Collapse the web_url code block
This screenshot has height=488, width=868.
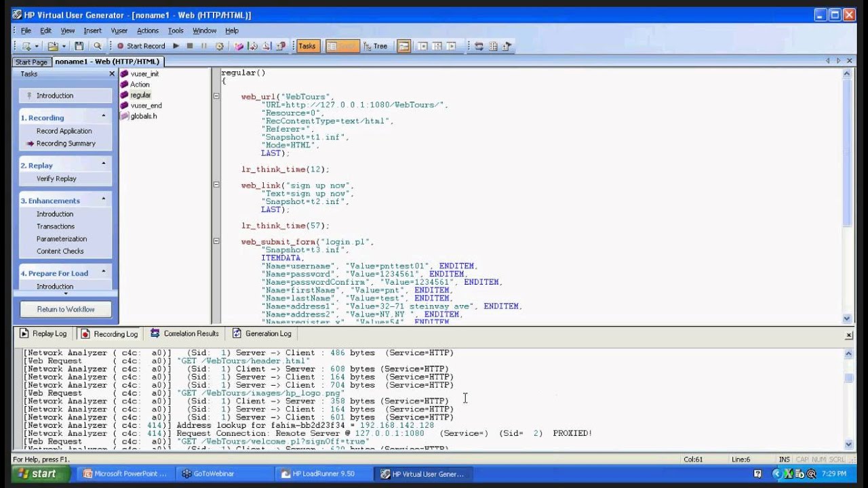216,96
